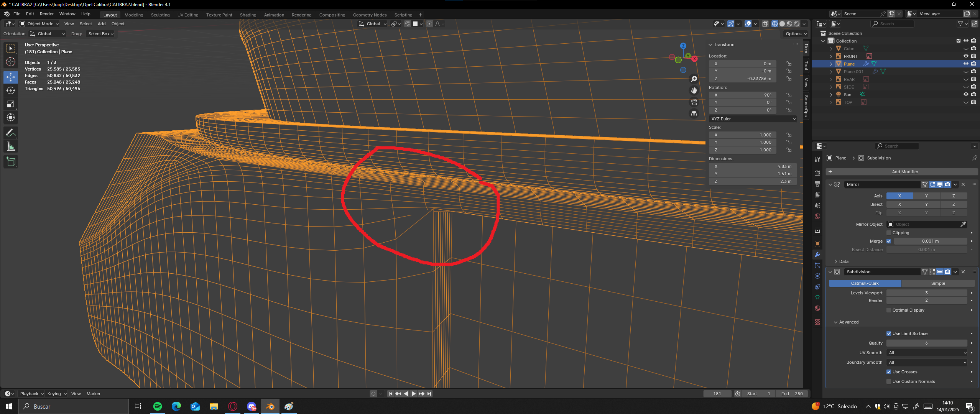Open the Render properties tab icon
The width and height of the screenshot is (980, 414).
pyautogui.click(x=817, y=173)
